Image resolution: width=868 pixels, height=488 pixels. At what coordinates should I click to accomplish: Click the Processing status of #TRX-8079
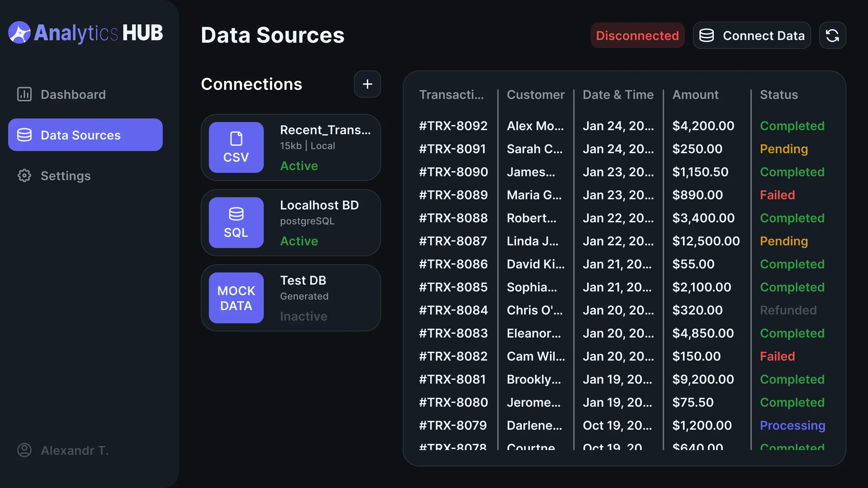point(792,425)
